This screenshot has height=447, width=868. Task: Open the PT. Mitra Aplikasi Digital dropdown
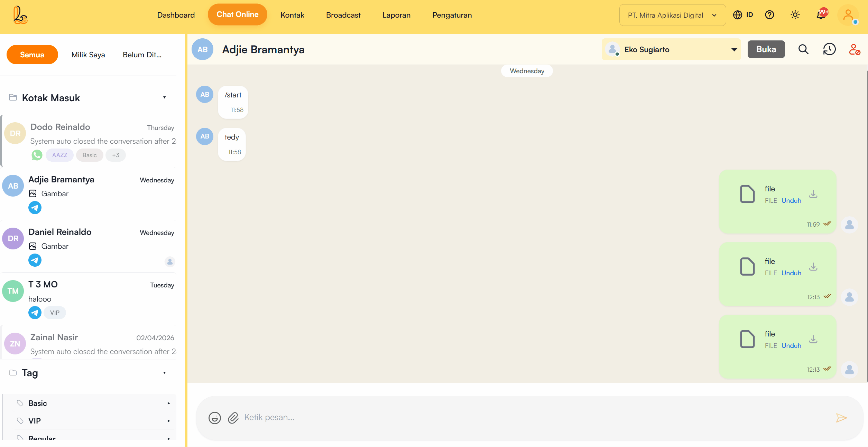coord(672,15)
